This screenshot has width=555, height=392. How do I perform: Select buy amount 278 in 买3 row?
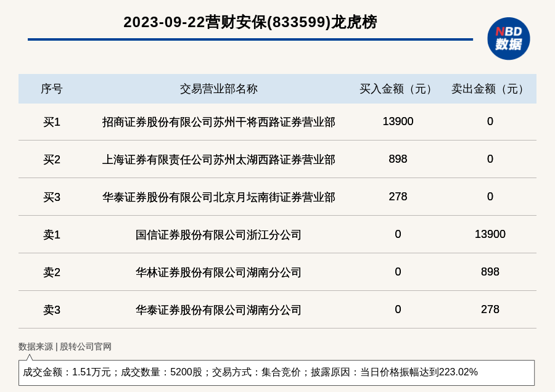(x=398, y=197)
